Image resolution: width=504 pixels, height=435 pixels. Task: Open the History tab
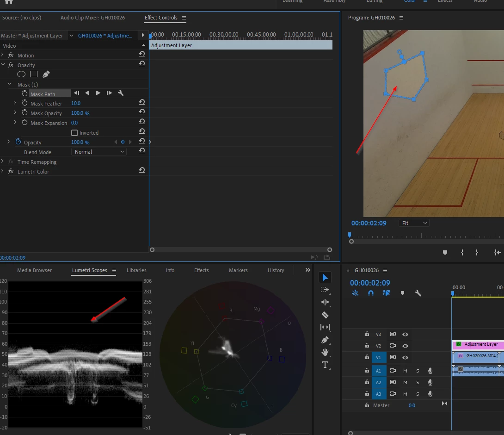tap(276, 270)
